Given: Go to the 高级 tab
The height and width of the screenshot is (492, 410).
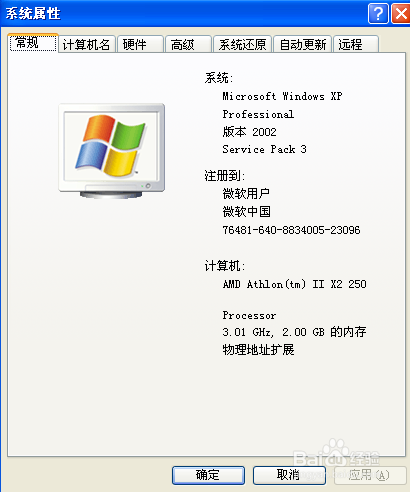Looking at the screenshot, I should [188, 44].
